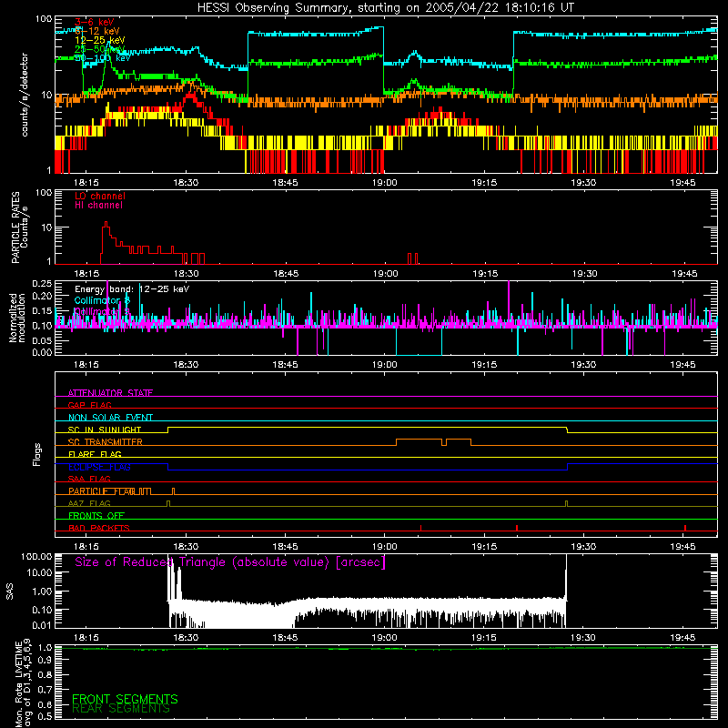Click the 0.5 value on the livetime axis

click(x=45, y=716)
